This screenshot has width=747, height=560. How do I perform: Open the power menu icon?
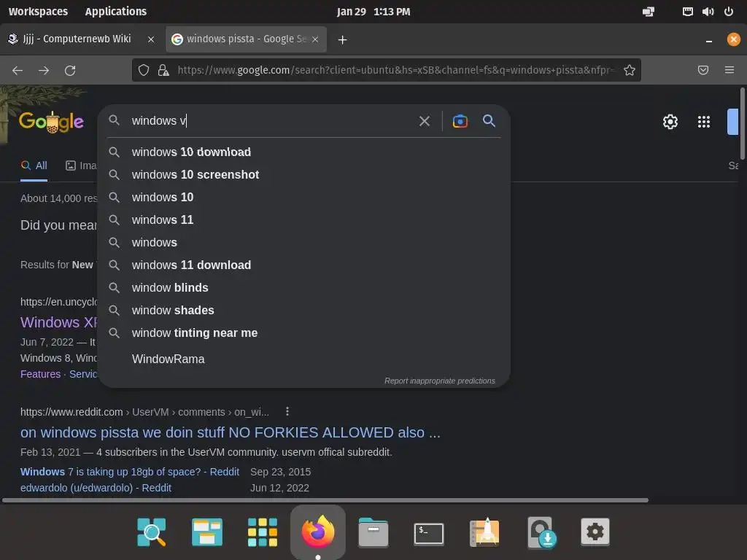pyautogui.click(x=729, y=12)
